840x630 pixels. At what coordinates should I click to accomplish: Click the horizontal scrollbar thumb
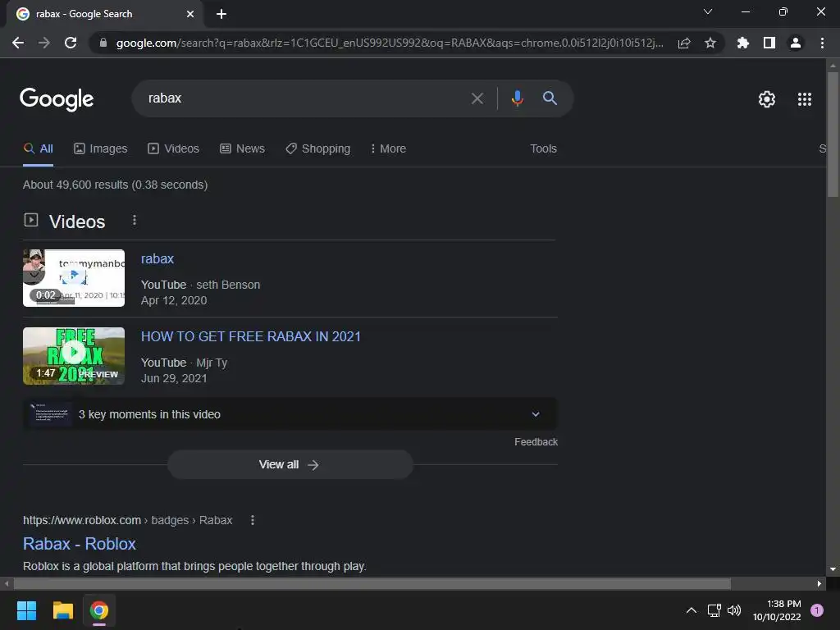(x=372, y=583)
